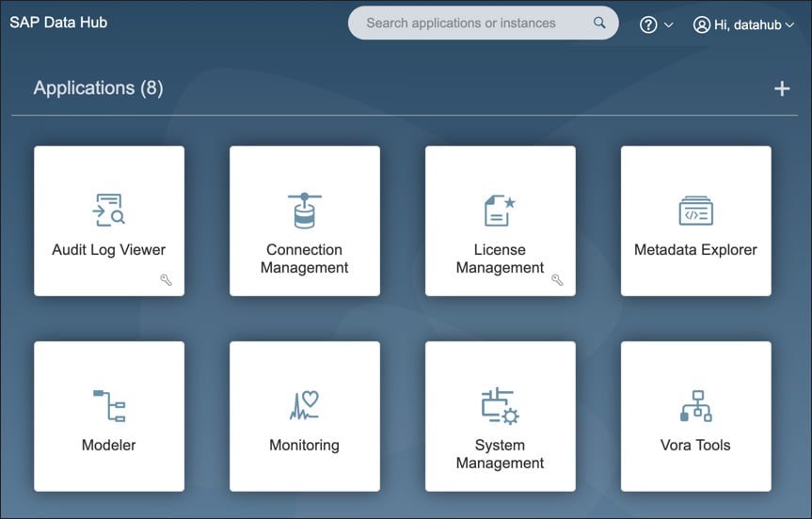The width and height of the screenshot is (812, 519).
Task: Click the key icon on License Management tile
Action: (557, 280)
